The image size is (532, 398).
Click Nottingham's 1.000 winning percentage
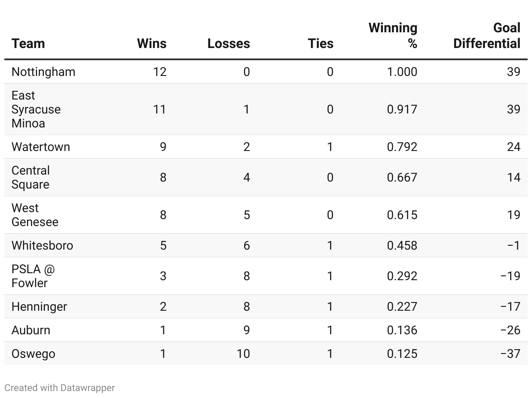point(402,72)
